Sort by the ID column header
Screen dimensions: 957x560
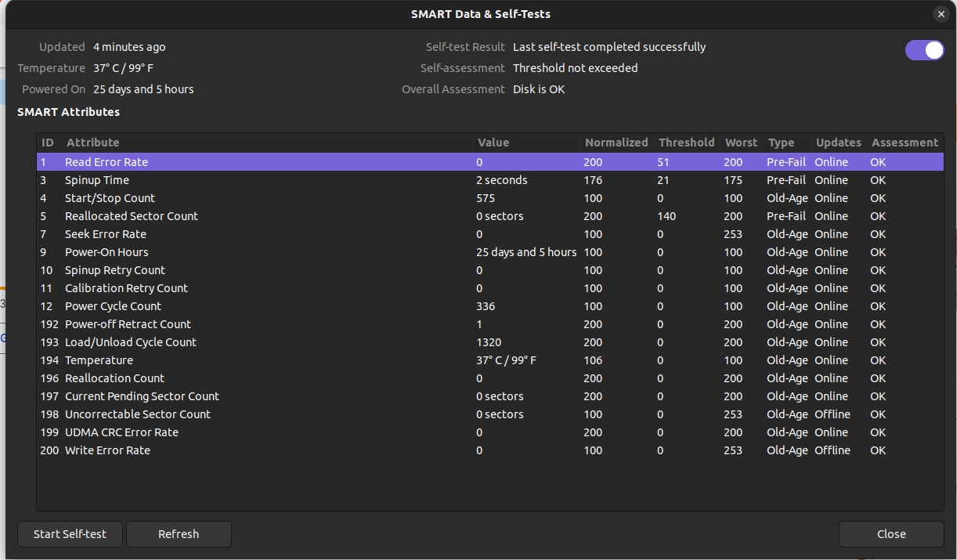pos(48,143)
